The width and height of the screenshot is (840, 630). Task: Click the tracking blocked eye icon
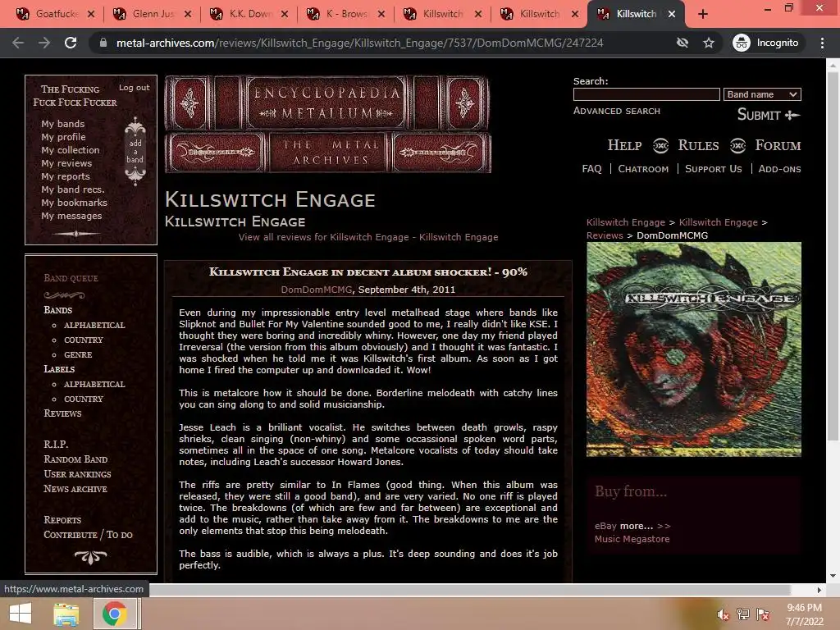(682, 43)
